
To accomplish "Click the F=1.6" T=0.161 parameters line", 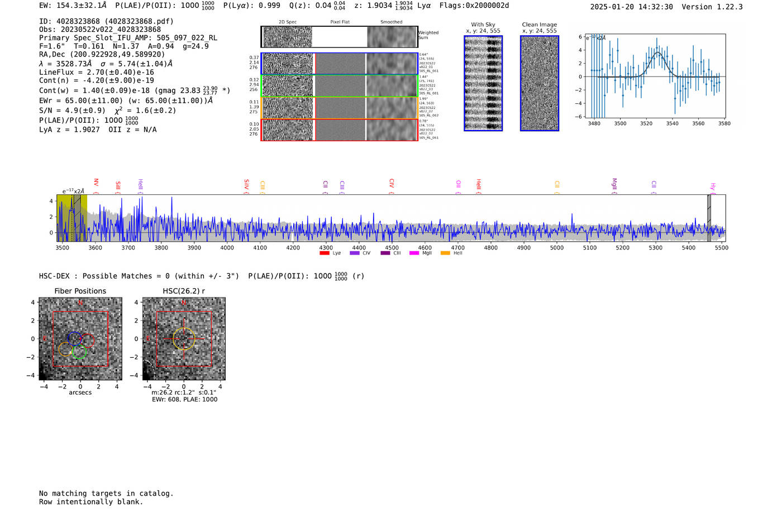I will (124, 46).
